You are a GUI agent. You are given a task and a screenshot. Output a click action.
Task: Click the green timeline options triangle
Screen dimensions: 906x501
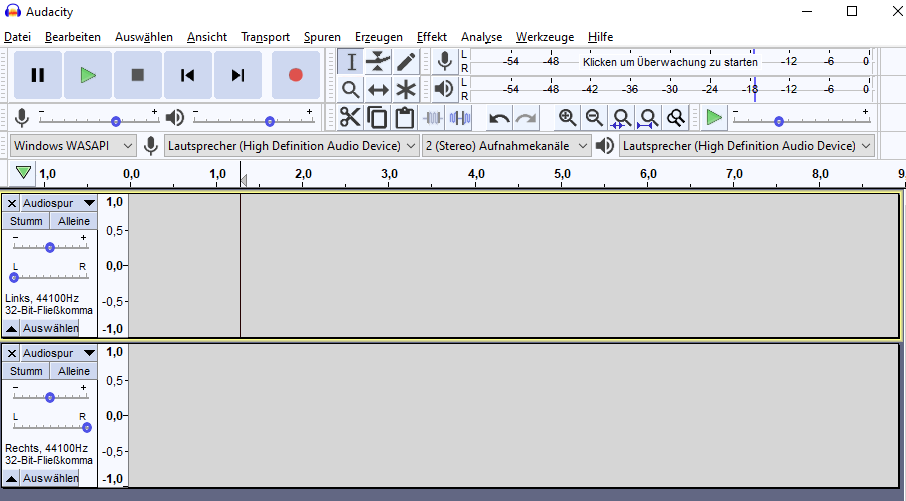click(23, 173)
